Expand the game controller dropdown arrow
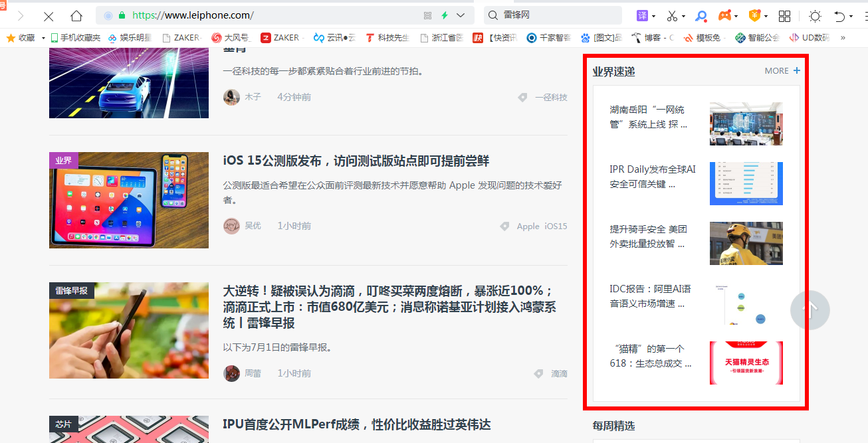Screen dimensions: 868x443 pyautogui.click(x=737, y=16)
